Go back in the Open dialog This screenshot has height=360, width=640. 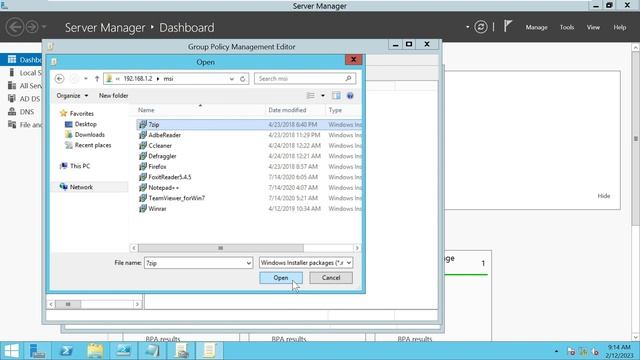tap(59, 79)
